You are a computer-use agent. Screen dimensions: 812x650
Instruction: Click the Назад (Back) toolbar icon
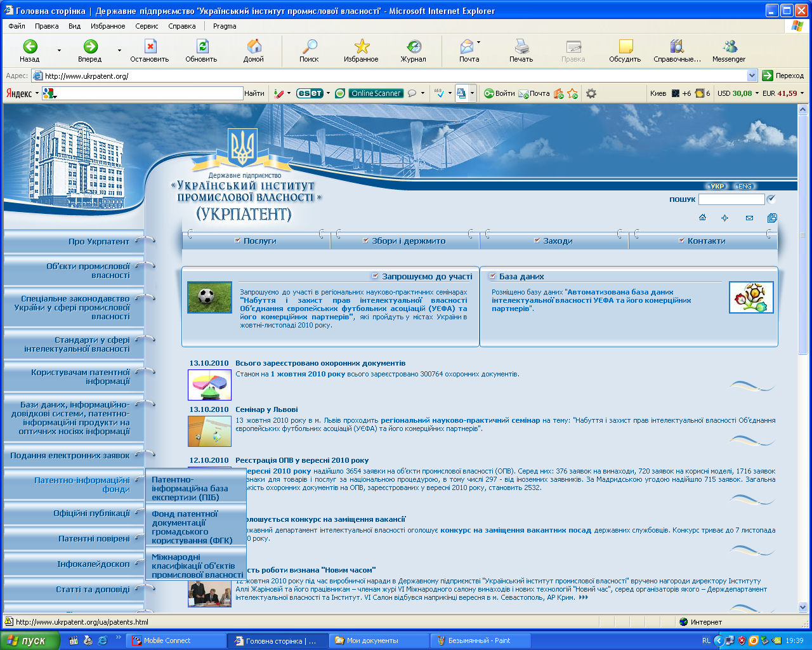coord(30,50)
